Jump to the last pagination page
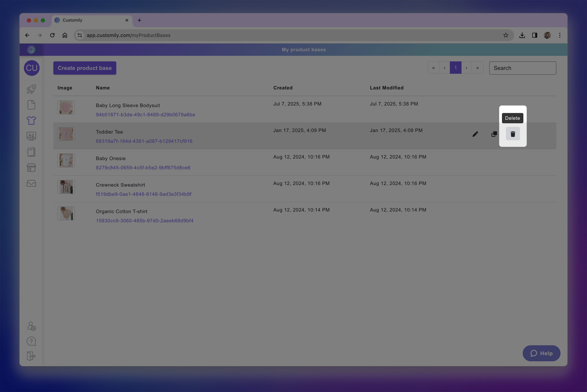 click(x=477, y=68)
